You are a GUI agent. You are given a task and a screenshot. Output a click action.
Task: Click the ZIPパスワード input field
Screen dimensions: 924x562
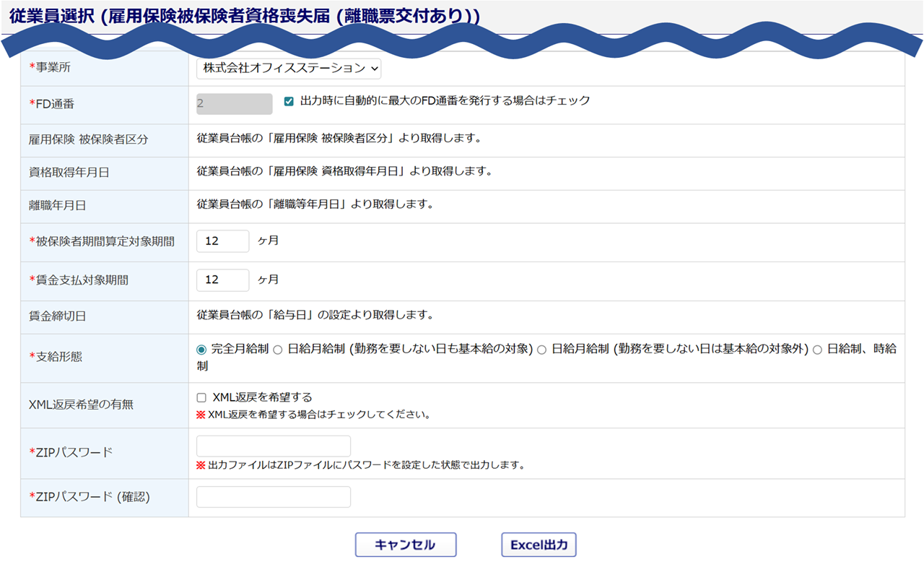tap(273, 446)
